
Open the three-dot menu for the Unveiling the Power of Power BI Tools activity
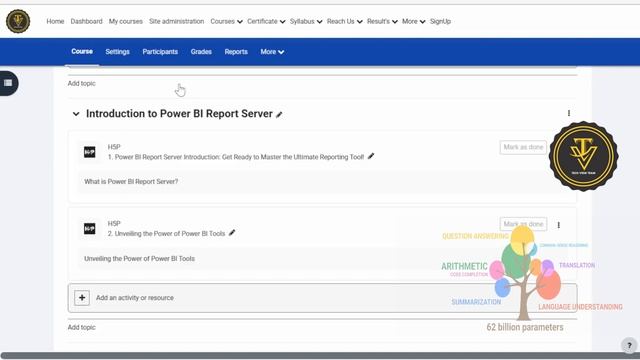558,225
